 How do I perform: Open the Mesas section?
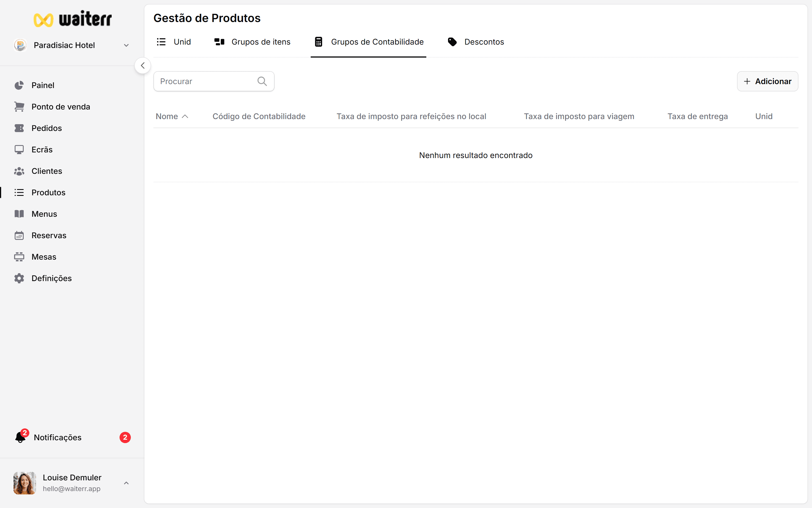click(44, 257)
